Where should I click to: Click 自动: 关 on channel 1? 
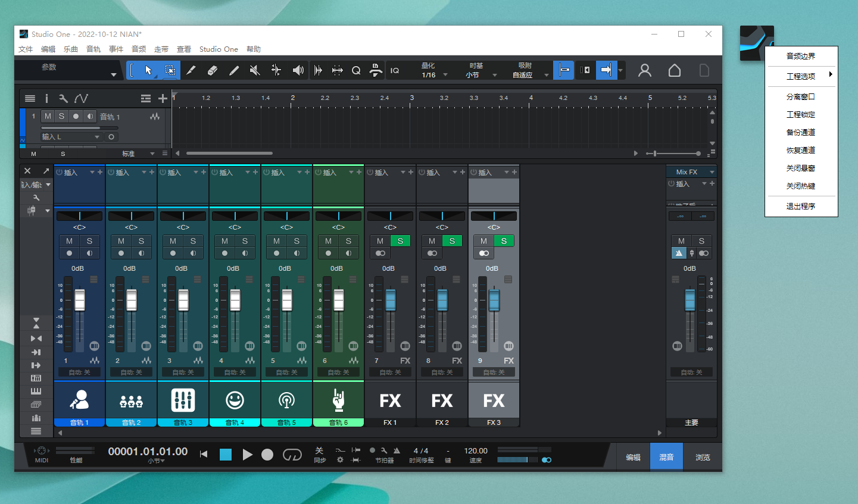(79, 372)
